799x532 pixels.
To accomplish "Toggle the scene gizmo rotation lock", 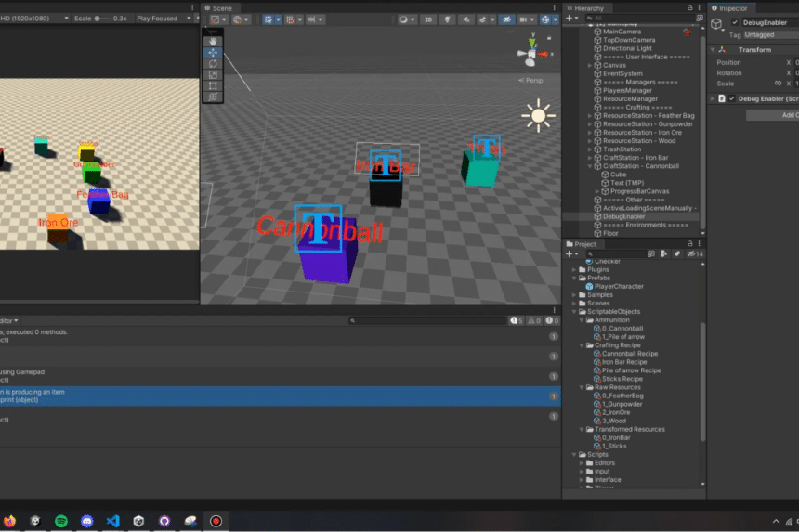I will point(549,38).
